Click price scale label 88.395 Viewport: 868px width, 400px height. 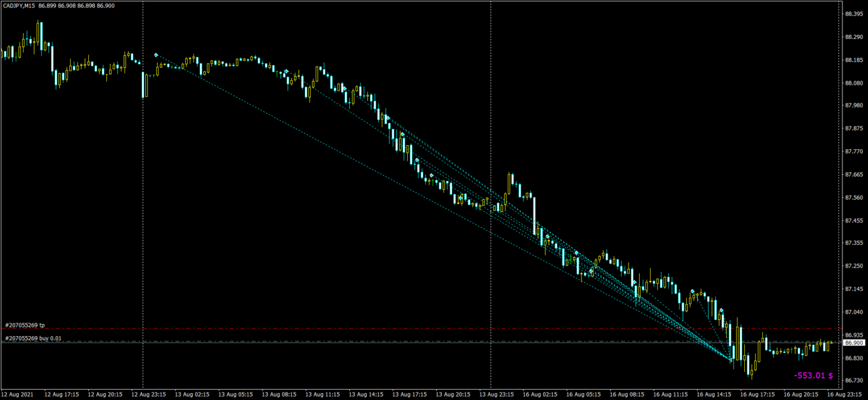(854, 14)
